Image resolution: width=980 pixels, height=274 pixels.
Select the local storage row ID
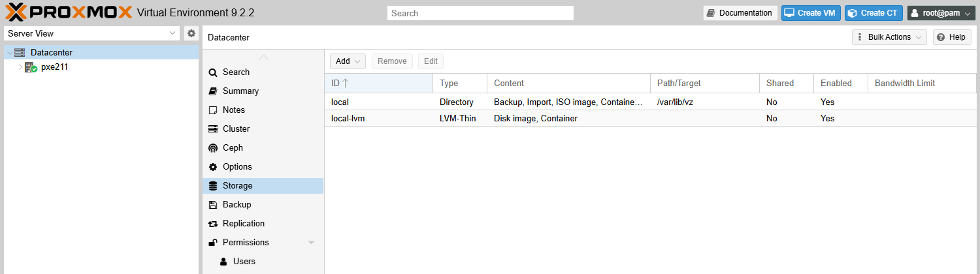click(340, 102)
